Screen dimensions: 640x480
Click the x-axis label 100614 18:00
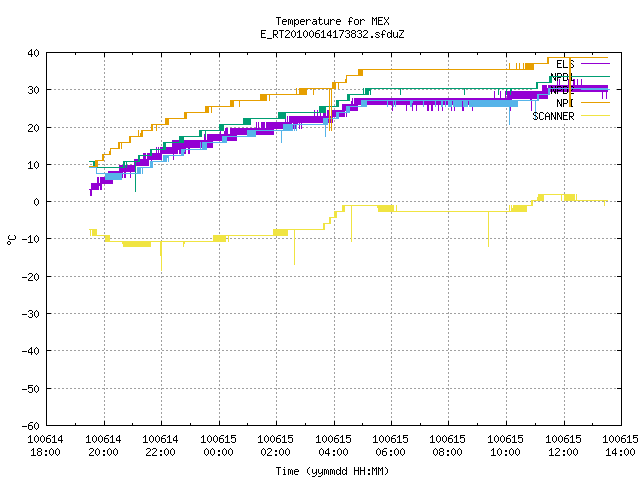coord(45,446)
